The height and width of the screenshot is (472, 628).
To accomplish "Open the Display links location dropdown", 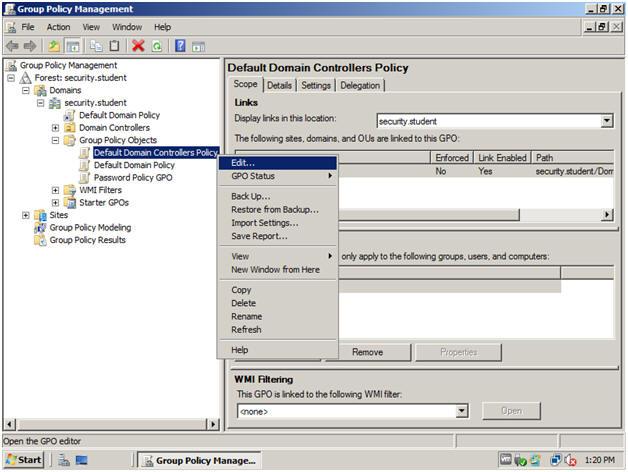I will tap(607, 121).
